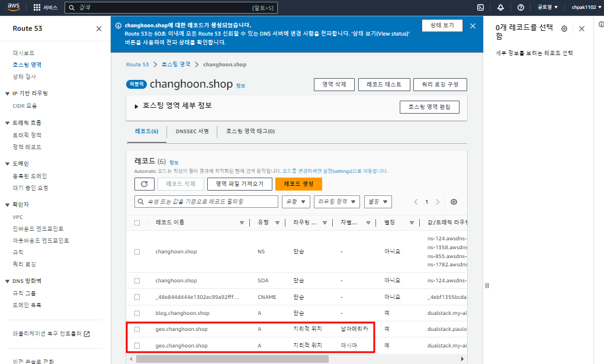Sort by the 라우팅 column arrow
Screen dimensions: 604x364
(x=325, y=223)
